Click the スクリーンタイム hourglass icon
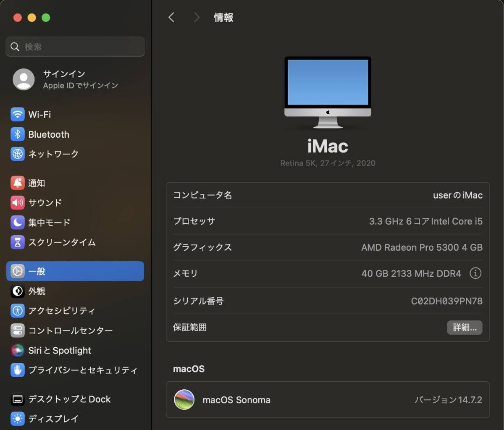 [x=17, y=242]
